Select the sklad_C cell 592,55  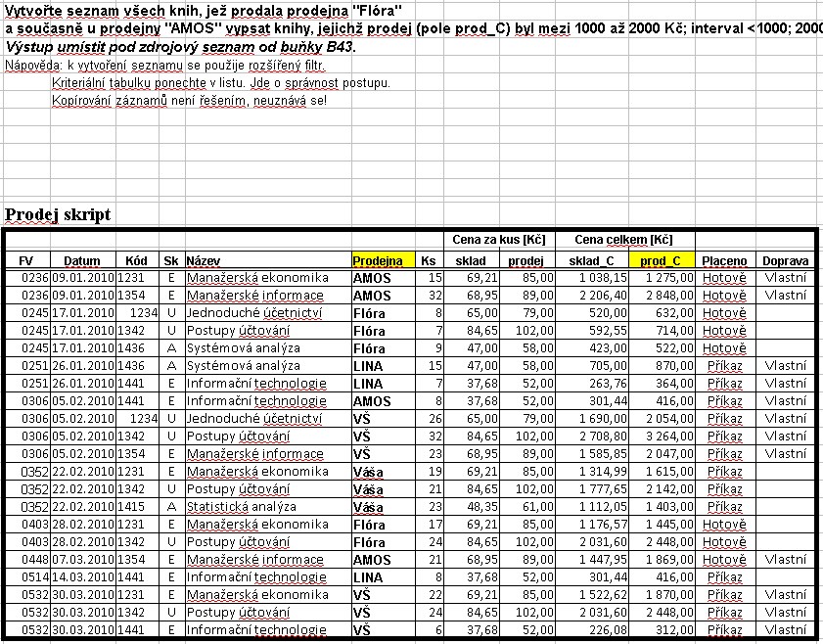pos(591,331)
